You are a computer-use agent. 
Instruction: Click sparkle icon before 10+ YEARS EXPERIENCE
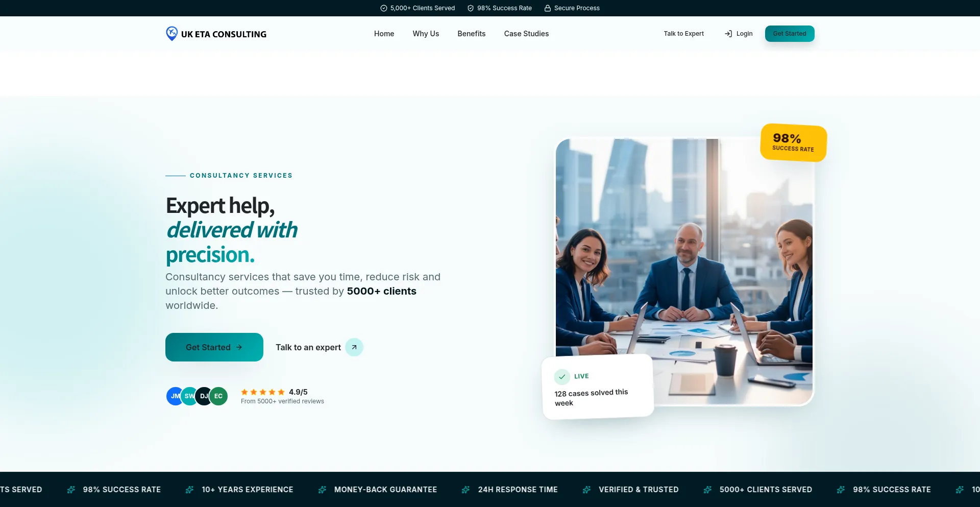[x=190, y=490]
